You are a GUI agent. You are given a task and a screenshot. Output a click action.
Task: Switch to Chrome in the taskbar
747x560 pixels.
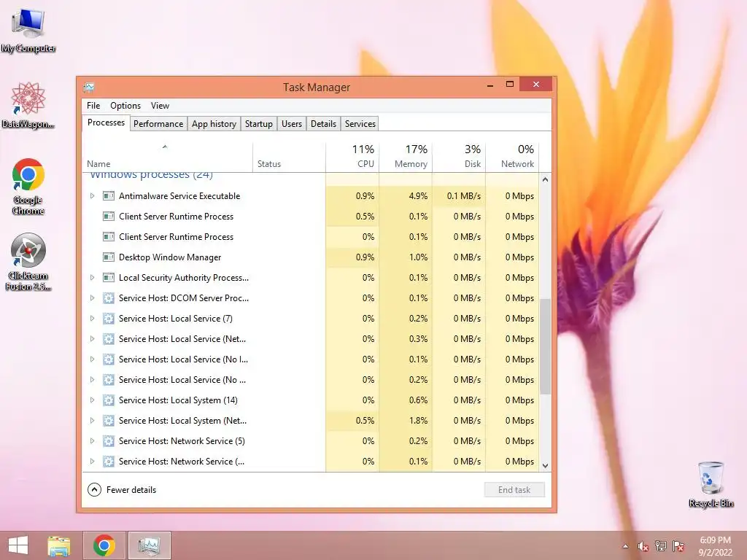[104, 545]
